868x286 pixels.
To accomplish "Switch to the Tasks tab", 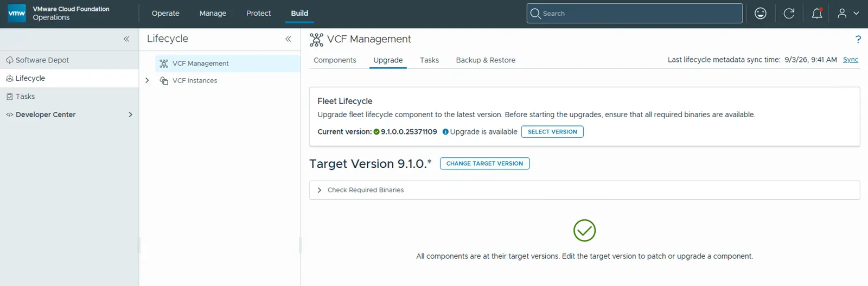I will [x=429, y=60].
